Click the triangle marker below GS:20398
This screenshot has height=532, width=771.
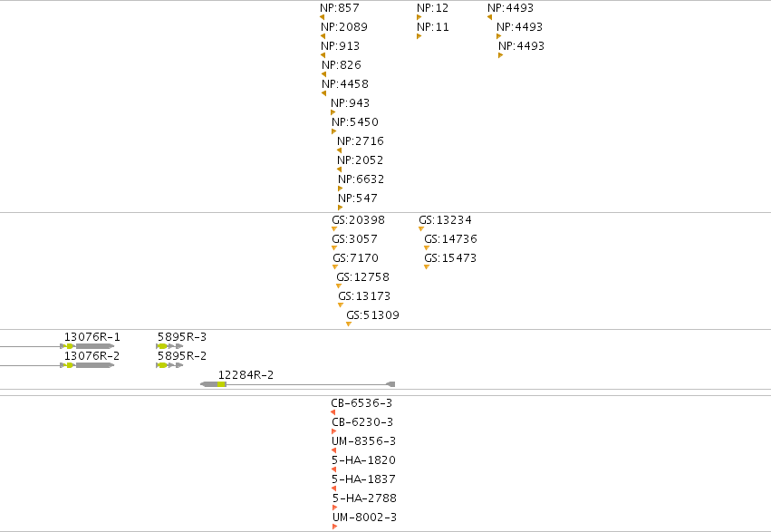334,229
